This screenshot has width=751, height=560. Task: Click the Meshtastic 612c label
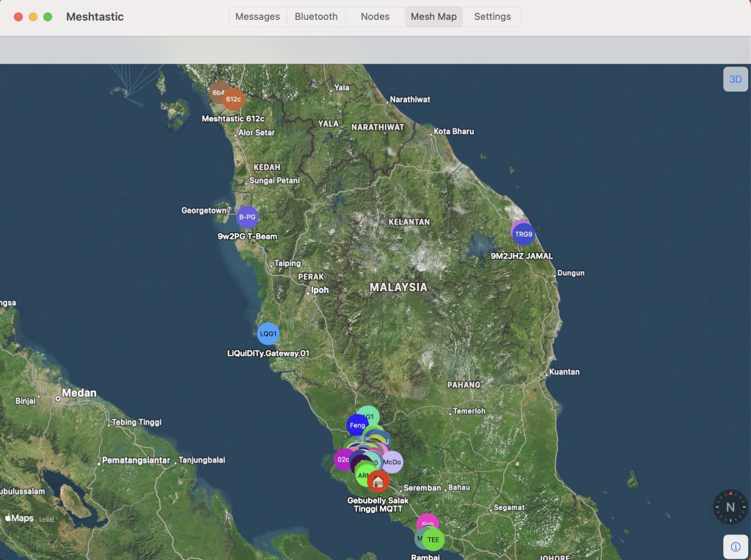point(233,119)
